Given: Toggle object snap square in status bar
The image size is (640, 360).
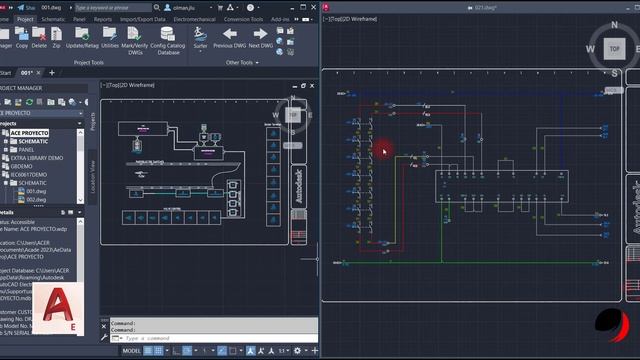Looking at the screenshot, I should pyautogui.click(x=233, y=351).
